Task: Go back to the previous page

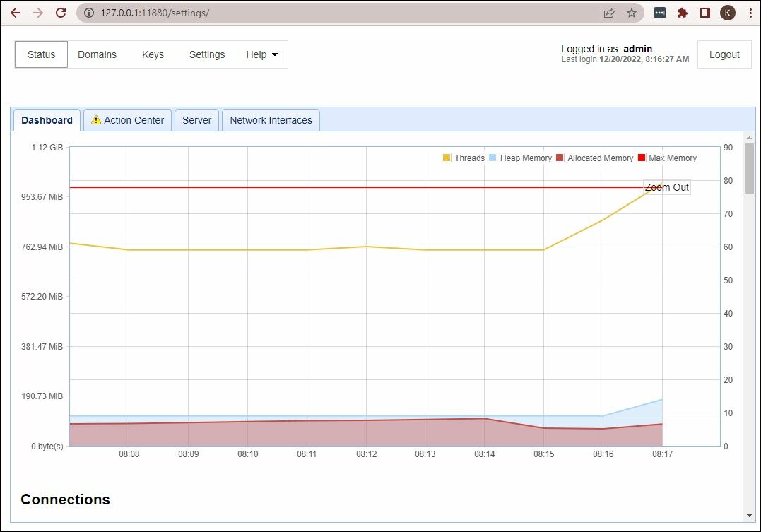Action: coord(16,13)
